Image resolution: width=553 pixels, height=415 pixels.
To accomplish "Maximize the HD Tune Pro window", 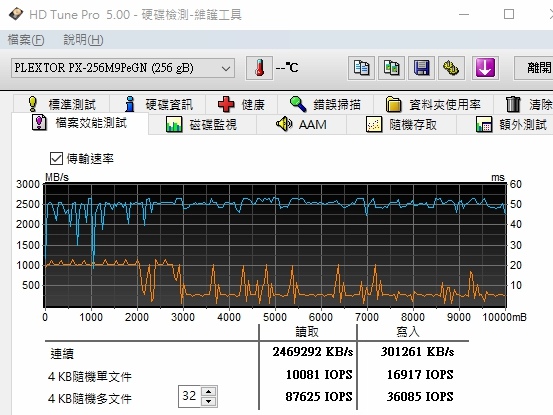I will (509, 14).
